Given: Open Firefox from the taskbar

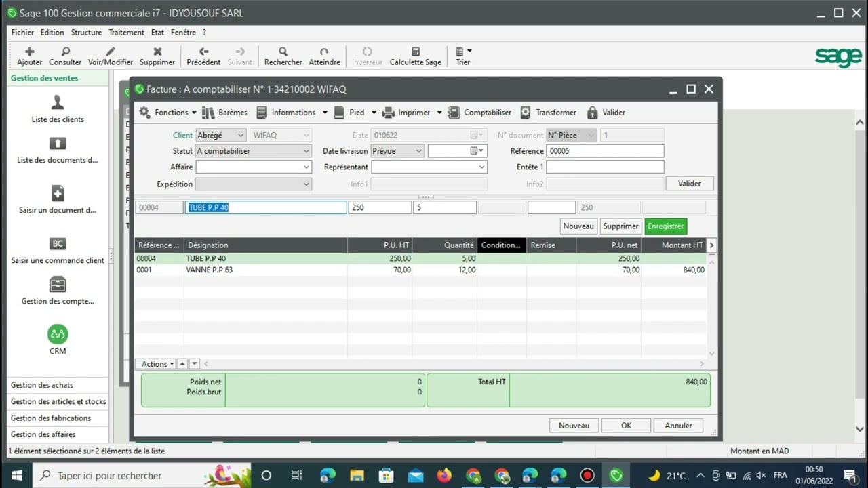Looking at the screenshot, I should [x=444, y=475].
